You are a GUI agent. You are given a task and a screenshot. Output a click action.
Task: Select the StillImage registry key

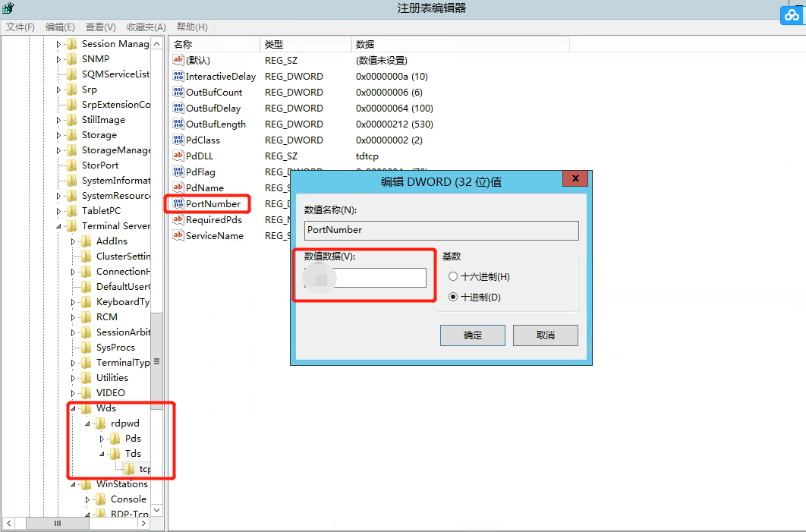coord(103,120)
